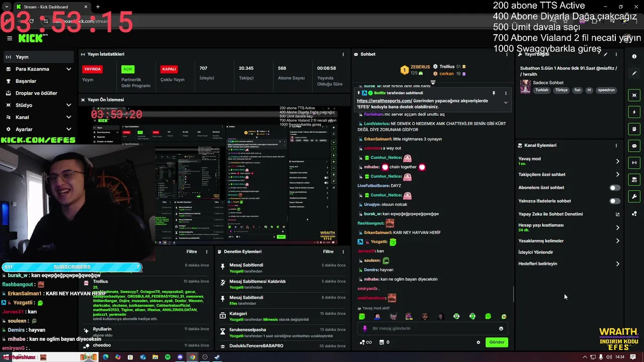Open the Sohbet panel three-dot menu
This screenshot has height=362, width=644.
coord(507,54)
